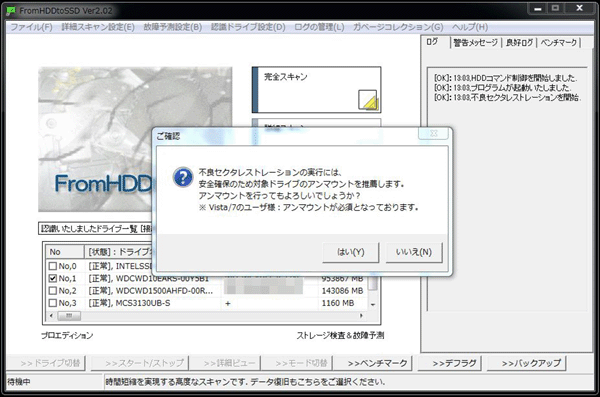Click the プロエディション label

click(67, 335)
